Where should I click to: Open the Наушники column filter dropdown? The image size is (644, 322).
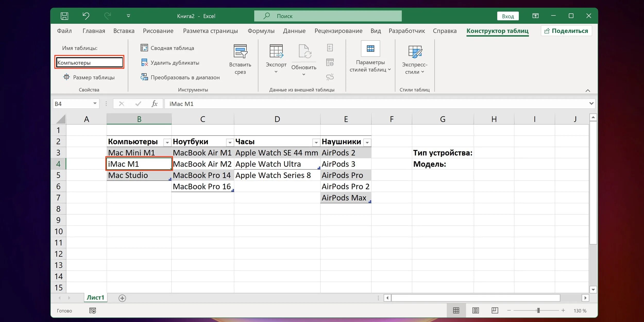(367, 142)
